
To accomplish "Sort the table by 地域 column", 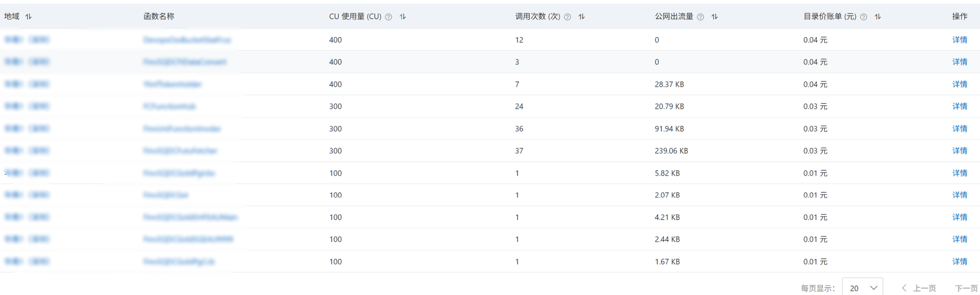I will click(x=29, y=17).
